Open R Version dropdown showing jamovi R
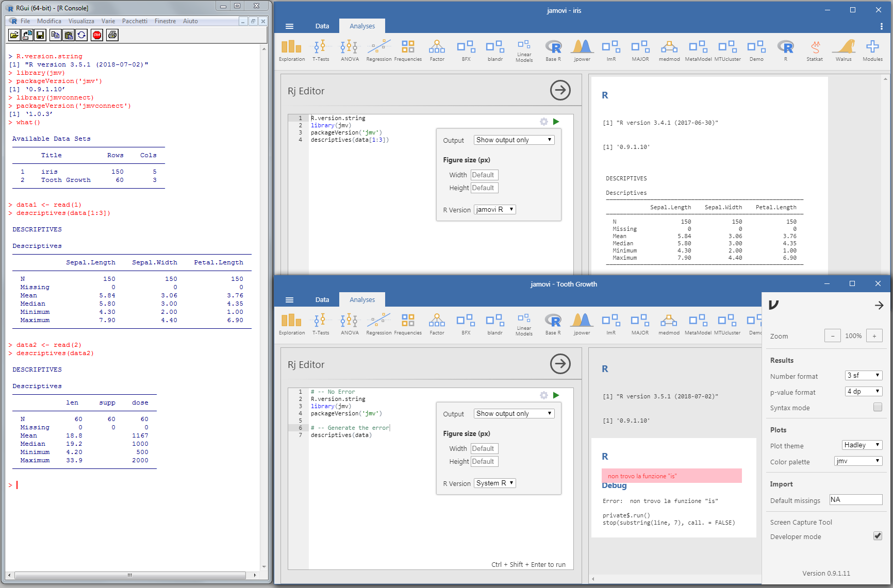This screenshot has height=588, width=893. tap(495, 209)
